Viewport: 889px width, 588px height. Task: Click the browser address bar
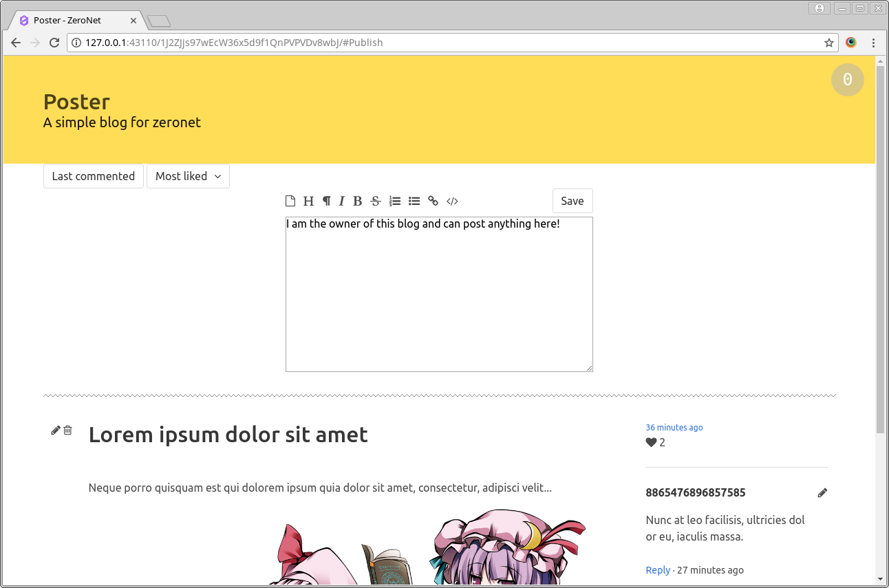(453, 43)
